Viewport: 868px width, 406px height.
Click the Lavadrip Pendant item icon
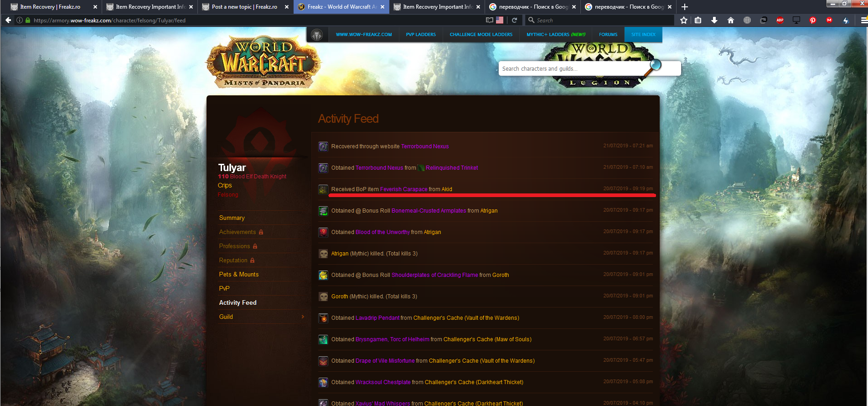tap(323, 318)
